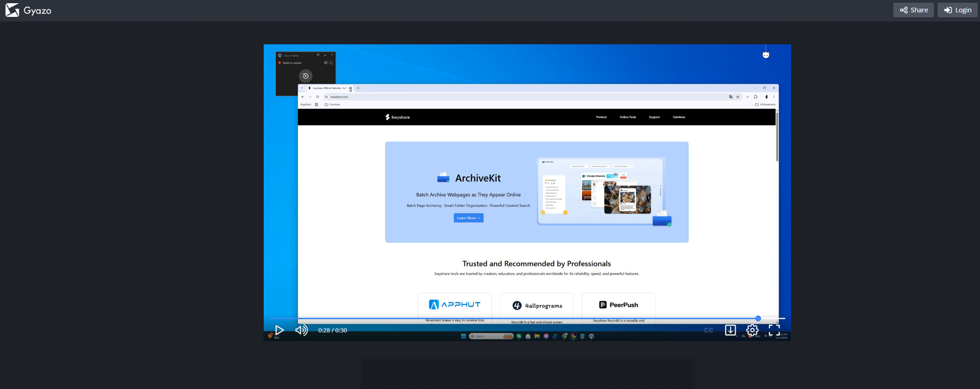The width and height of the screenshot is (980, 389).
Task: Open the Chrome three-dot menu
Action: 774,97
